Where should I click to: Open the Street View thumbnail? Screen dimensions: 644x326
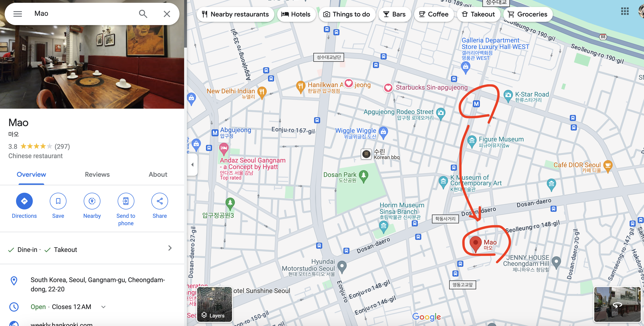(617, 304)
